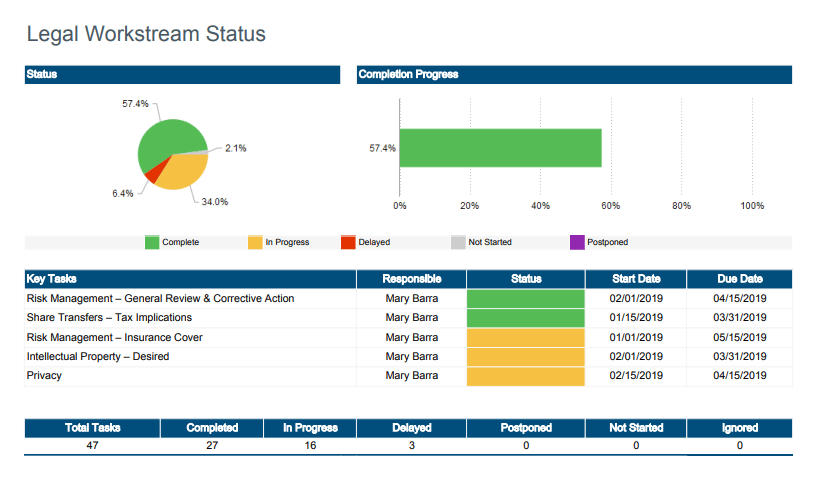The width and height of the screenshot is (820, 498).
Task: Click the Responsible column header
Action: (412, 279)
